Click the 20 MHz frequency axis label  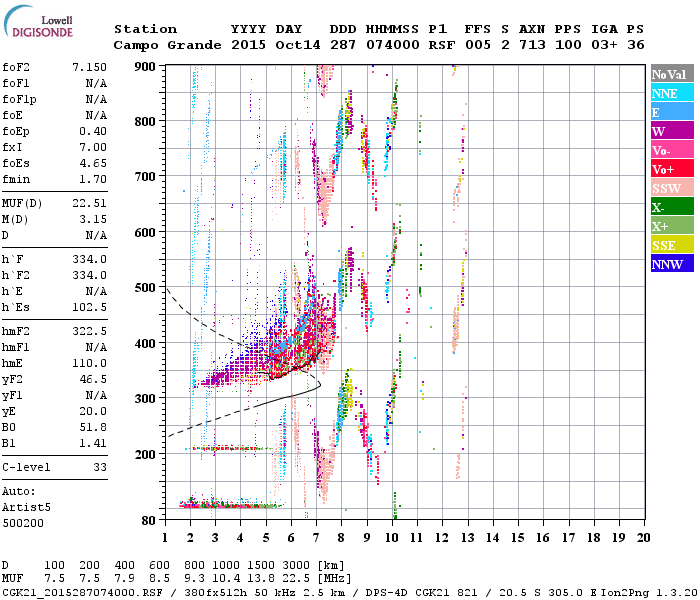(644, 538)
